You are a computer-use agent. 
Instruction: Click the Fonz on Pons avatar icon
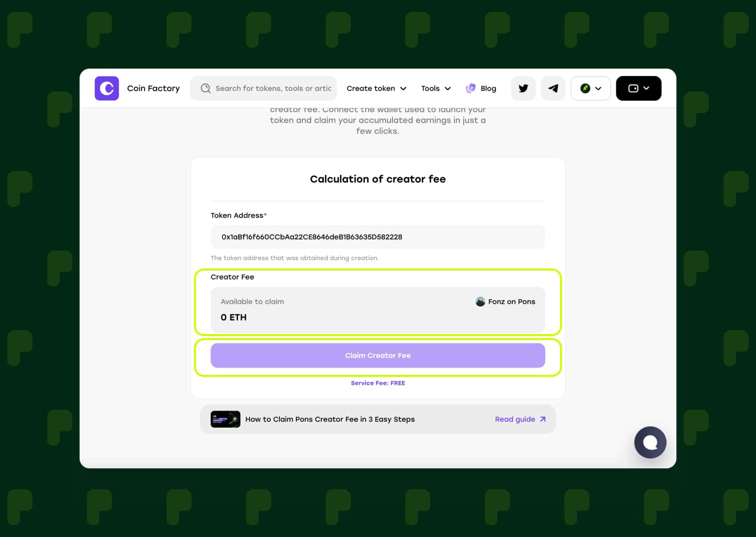(480, 302)
